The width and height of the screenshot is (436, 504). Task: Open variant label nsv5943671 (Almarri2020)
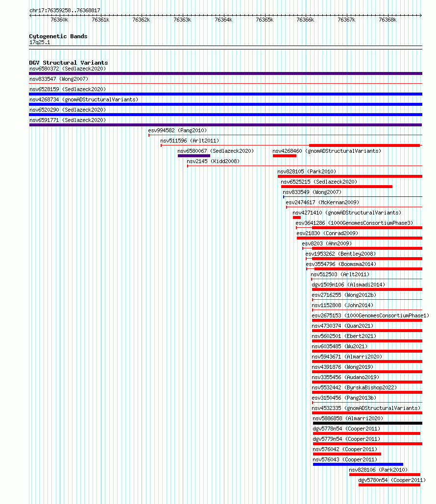tap(347, 357)
